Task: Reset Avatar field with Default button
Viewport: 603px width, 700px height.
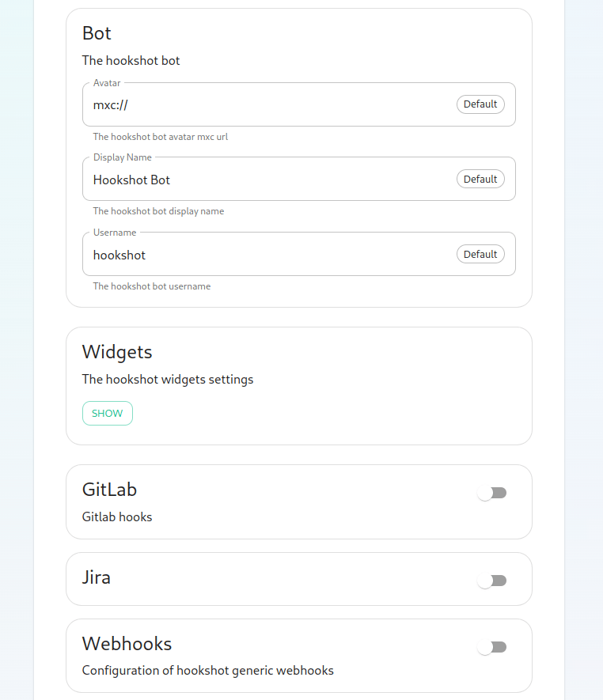Action: (x=480, y=104)
